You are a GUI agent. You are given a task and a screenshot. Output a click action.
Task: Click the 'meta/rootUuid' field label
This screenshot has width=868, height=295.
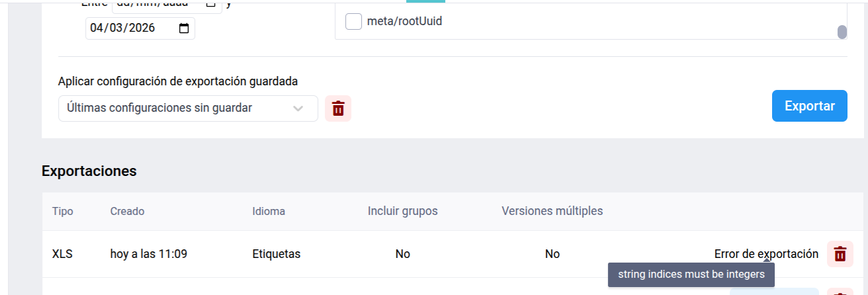pos(404,22)
